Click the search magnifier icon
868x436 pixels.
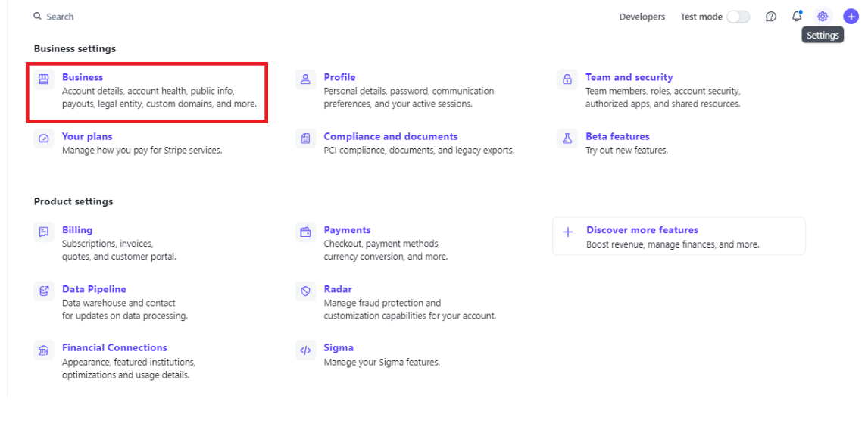click(x=37, y=17)
